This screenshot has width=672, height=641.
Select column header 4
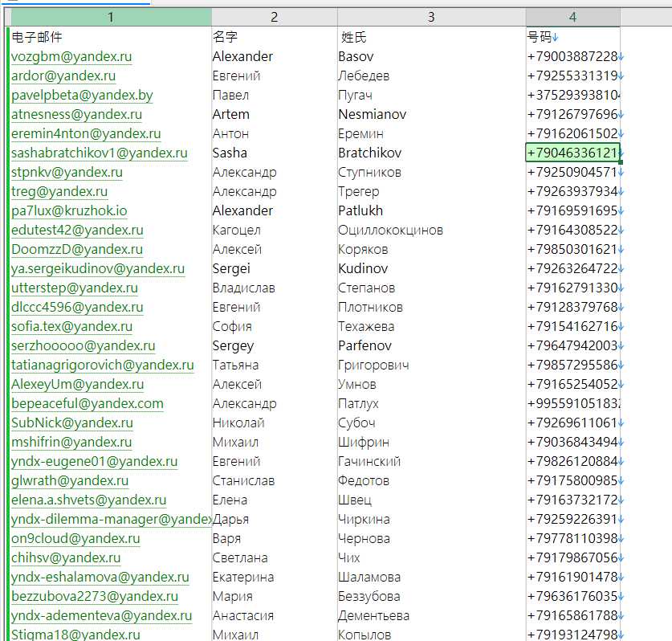[x=572, y=17]
